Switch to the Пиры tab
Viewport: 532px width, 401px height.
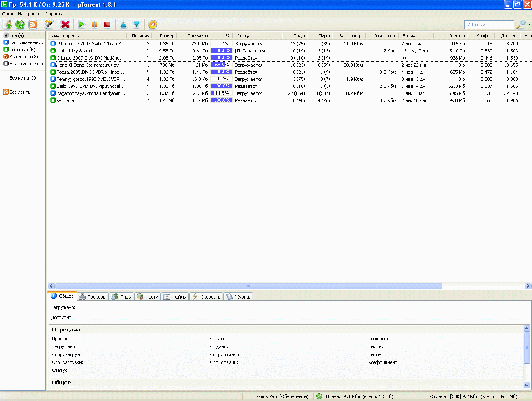(121, 297)
